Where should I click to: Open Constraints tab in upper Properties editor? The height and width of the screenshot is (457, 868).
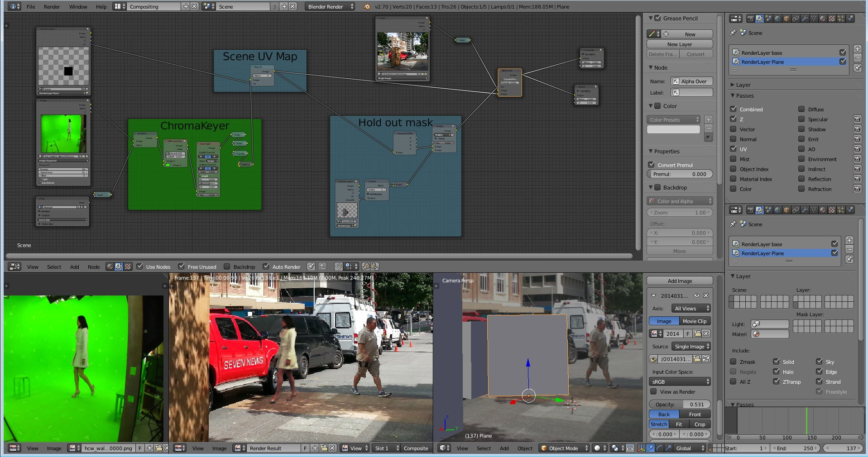[x=796, y=19]
